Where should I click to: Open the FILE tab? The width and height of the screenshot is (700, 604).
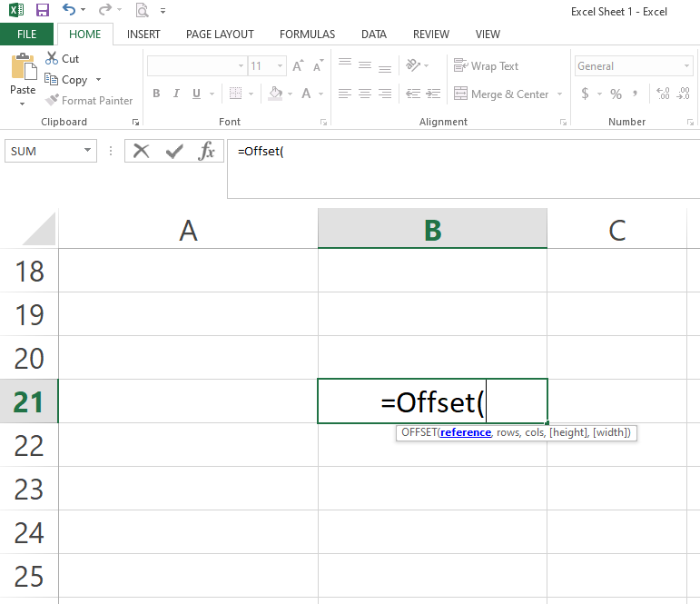(27, 35)
